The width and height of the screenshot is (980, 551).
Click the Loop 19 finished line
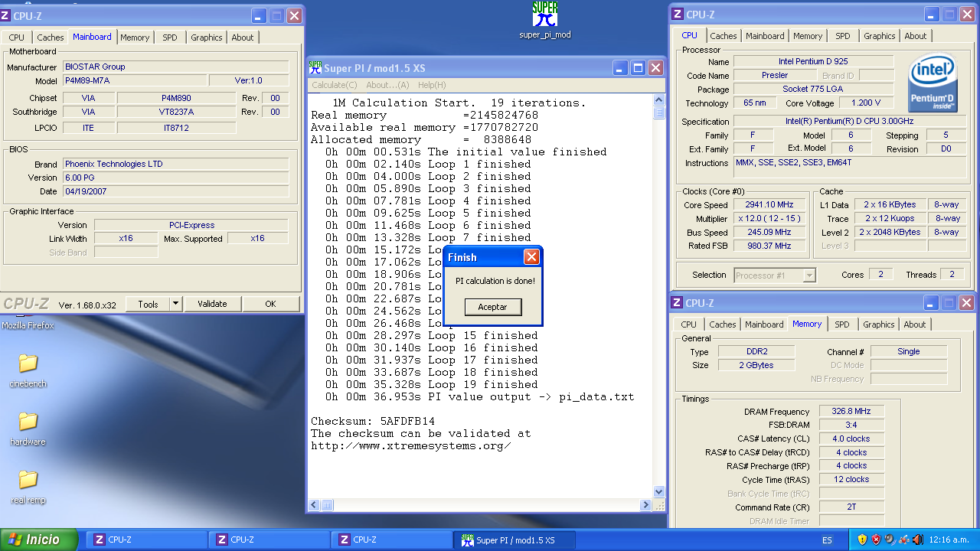click(x=431, y=384)
